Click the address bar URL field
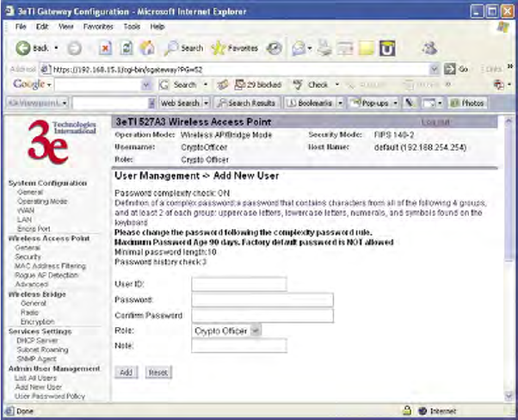The image size is (518, 420). tap(235, 70)
